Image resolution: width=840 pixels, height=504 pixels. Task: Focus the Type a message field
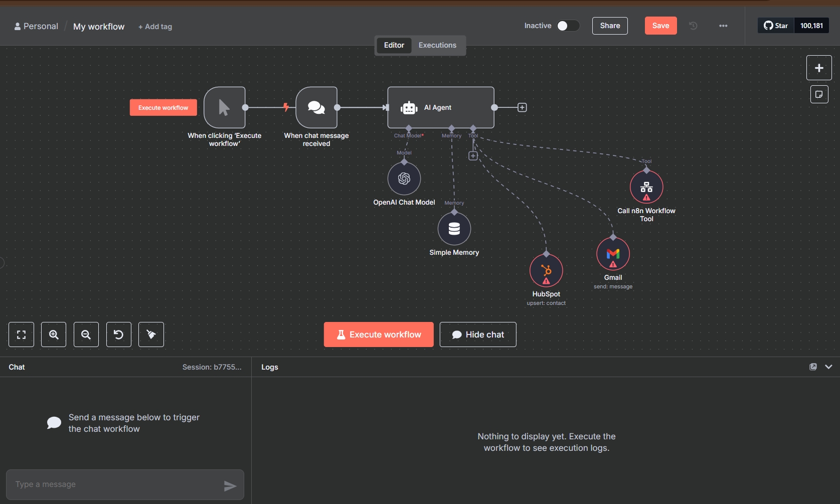pos(115,484)
